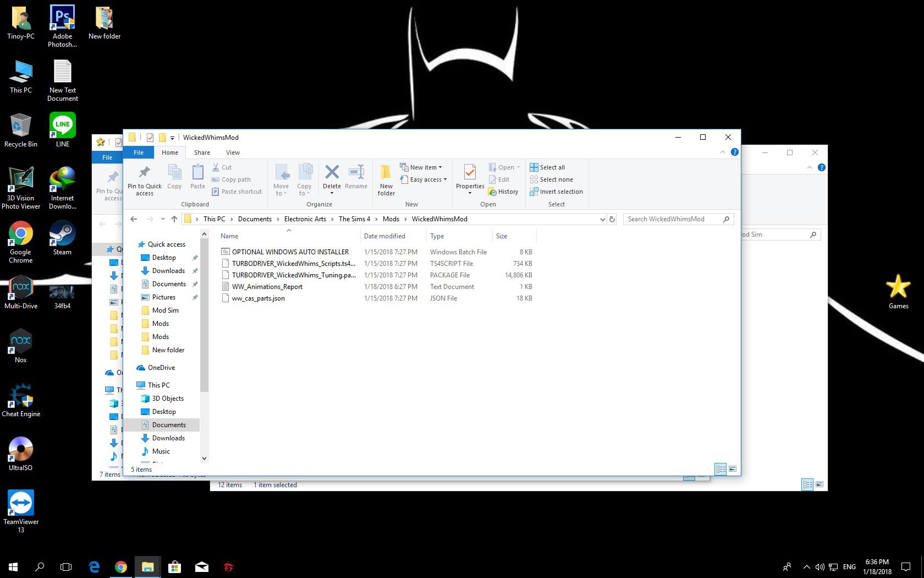
Task: Open the Microsoft Store taskbar icon
Action: [174, 566]
